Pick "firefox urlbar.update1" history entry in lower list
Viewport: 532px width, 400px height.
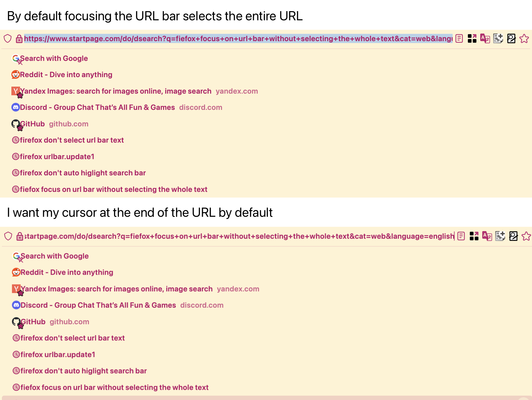58,355
